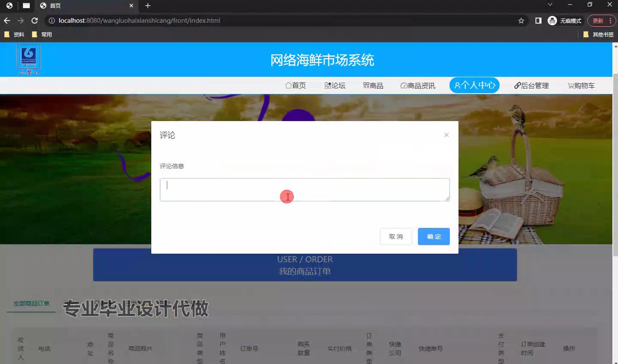Open the 资料 bookmarks folder
This screenshot has width=618, height=364.
point(14,34)
